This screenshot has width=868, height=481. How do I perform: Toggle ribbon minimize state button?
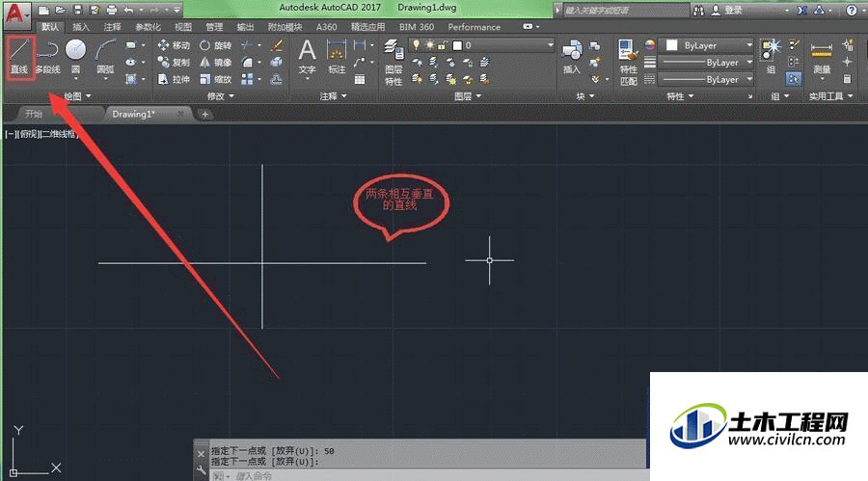[x=528, y=27]
